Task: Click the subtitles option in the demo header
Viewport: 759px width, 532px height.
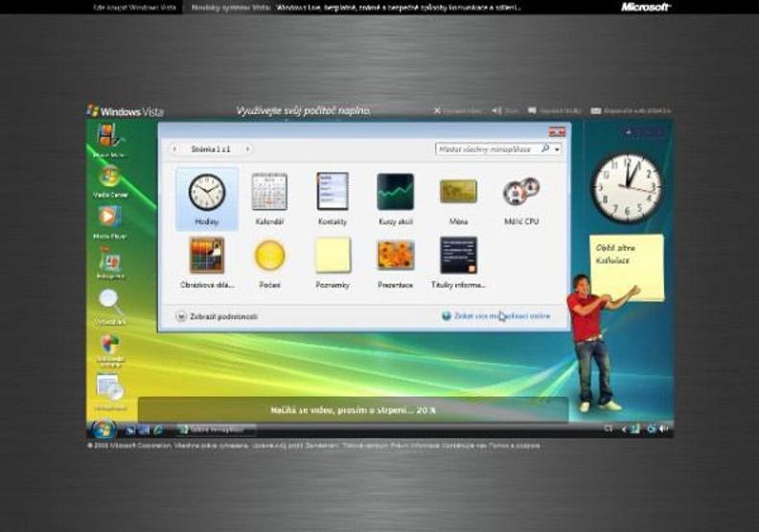Action: click(x=554, y=111)
